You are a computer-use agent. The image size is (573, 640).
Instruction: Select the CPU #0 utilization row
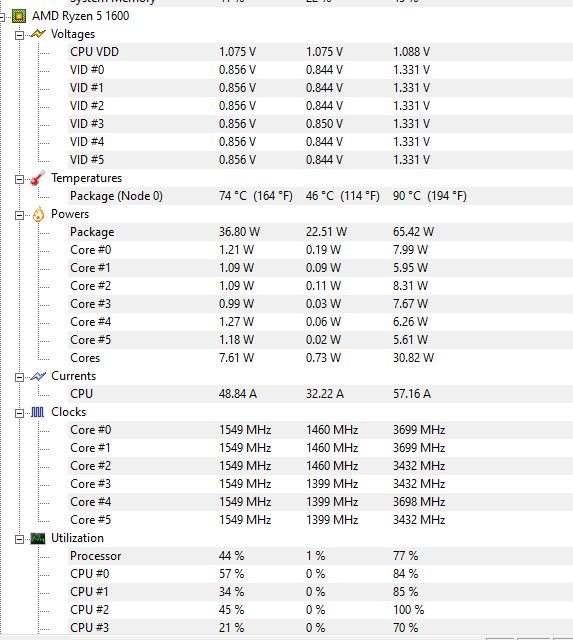320,574
